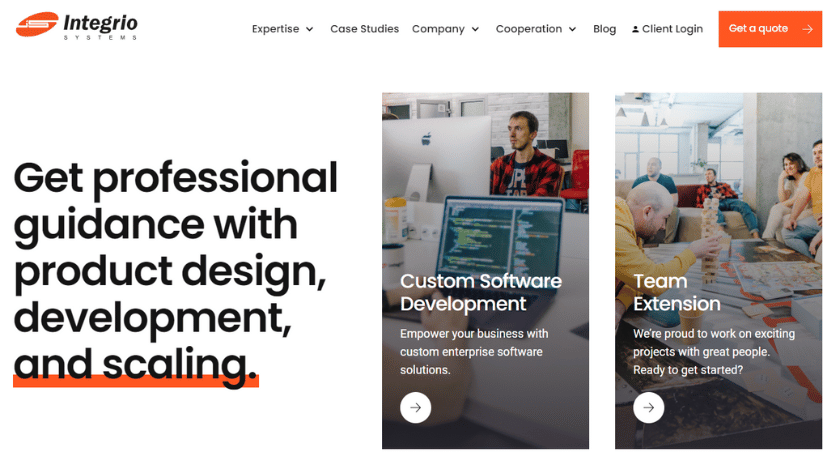Click the orange underline beneath and scaling
Viewport: 823px width, 474px height.
pos(136,382)
